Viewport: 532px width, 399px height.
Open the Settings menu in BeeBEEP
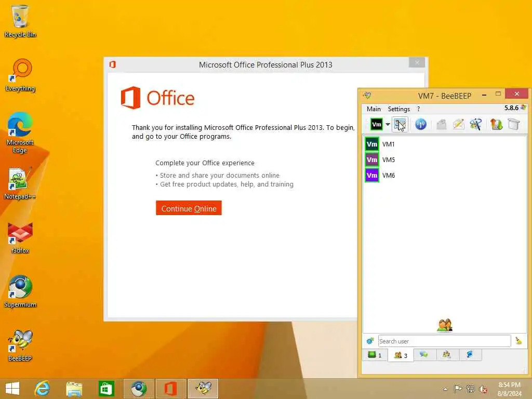(398, 109)
